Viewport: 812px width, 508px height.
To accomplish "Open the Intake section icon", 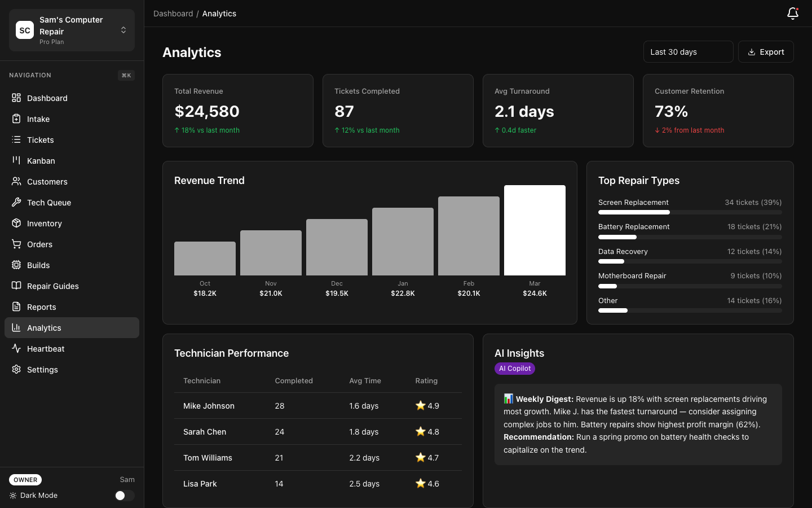I will pos(17,119).
